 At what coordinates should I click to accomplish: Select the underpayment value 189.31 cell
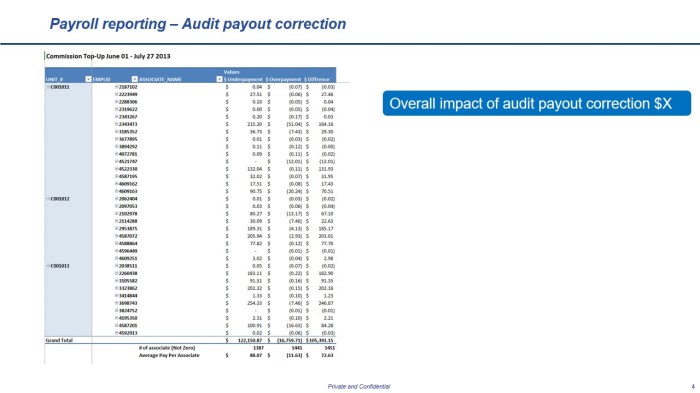point(254,228)
